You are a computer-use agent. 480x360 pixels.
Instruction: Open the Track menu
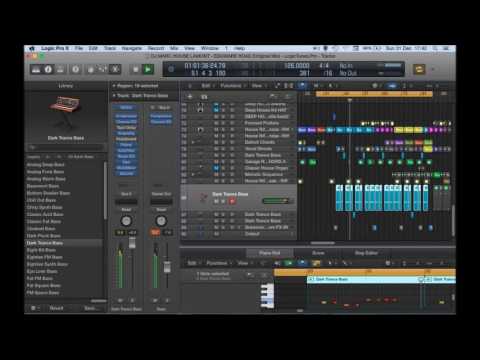110,48
